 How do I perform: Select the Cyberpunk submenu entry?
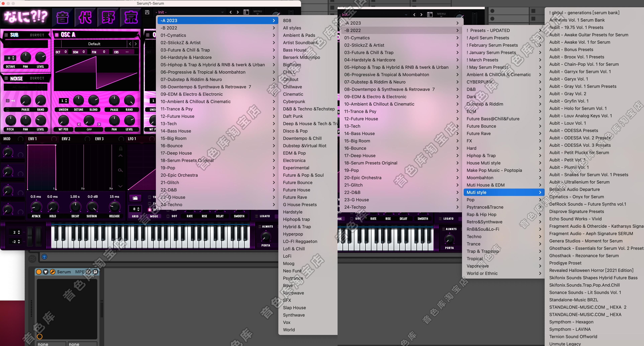point(294,102)
